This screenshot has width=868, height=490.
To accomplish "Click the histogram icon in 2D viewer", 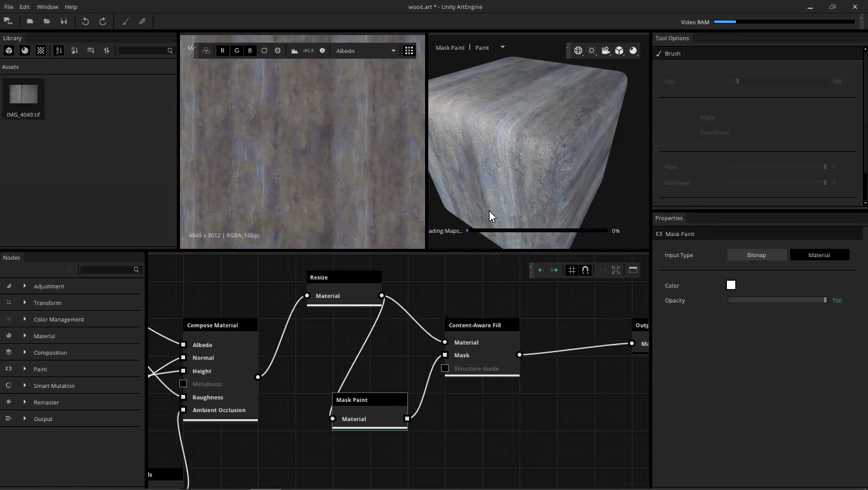I will coord(295,50).
